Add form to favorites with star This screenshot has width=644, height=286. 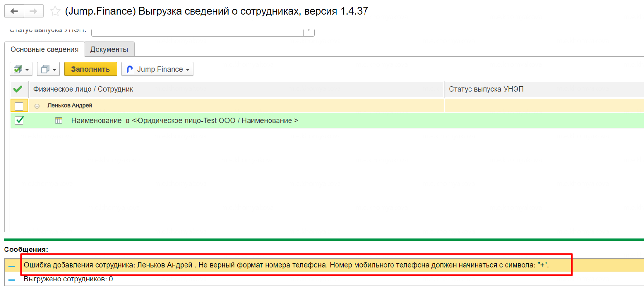[x=55, y=11]
